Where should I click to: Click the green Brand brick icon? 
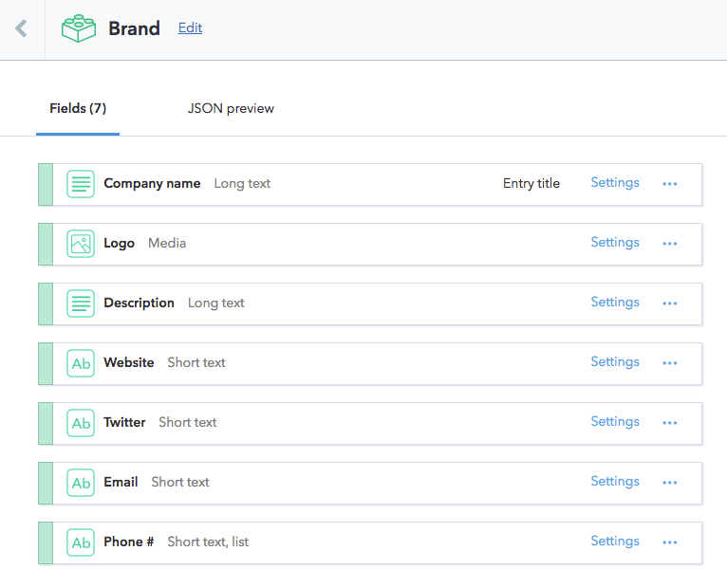[x=79, y=28]
